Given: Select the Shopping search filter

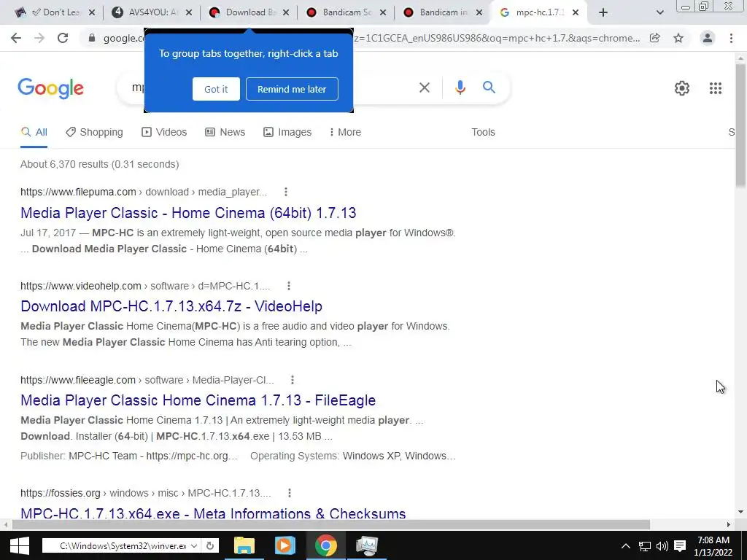Looking at the screenshot, I should coord(94,132).
